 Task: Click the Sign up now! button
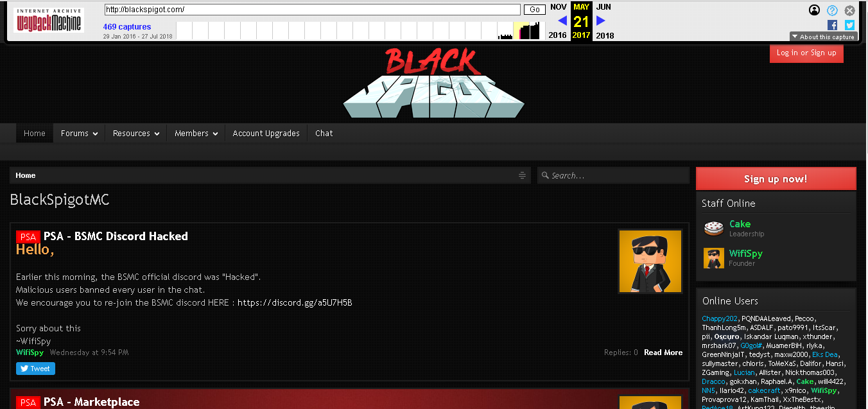(776, 178)
